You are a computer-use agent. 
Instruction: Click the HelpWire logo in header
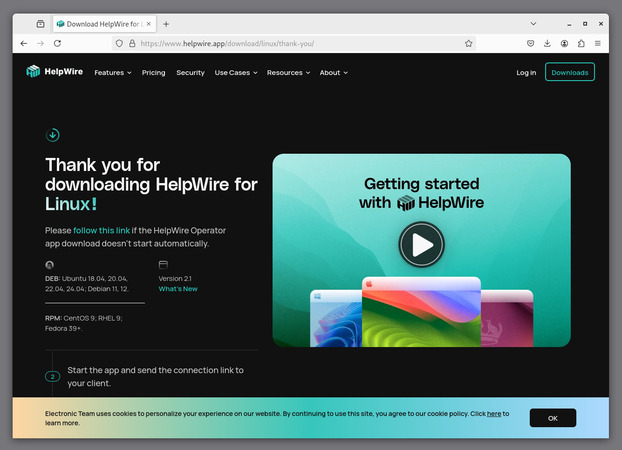(54, 71)
